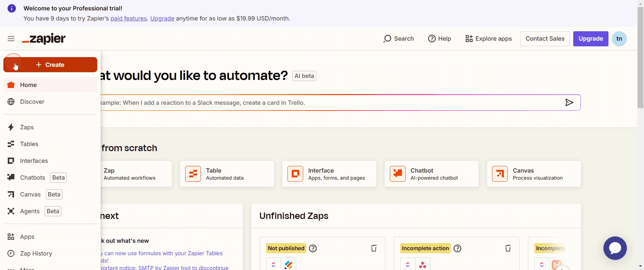Viewport: 644px width, 270px height.
Task: Open Zap History in sidebar
Action: coord(50,254)
